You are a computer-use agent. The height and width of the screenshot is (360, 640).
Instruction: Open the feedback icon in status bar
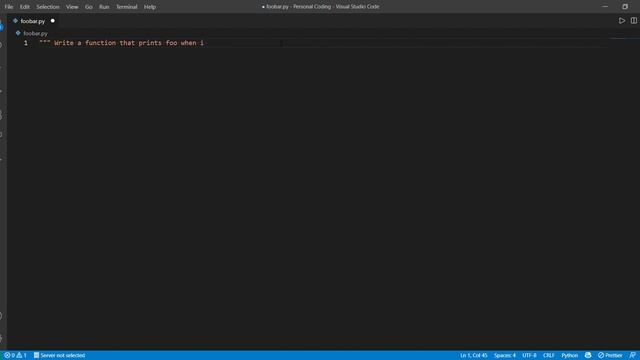[x=632, y=355]
